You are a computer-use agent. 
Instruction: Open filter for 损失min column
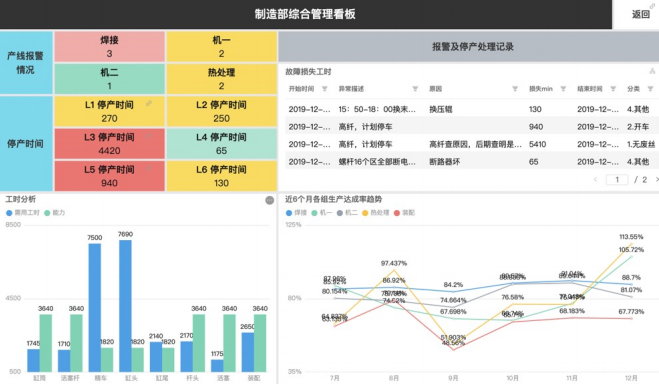(x=563, y=89)
